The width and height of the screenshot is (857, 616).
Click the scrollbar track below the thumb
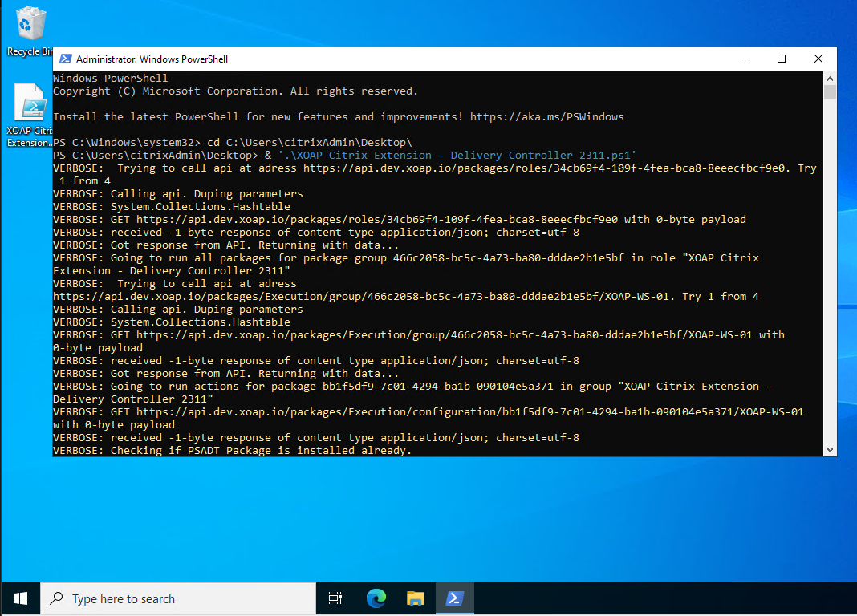(829, 281)
